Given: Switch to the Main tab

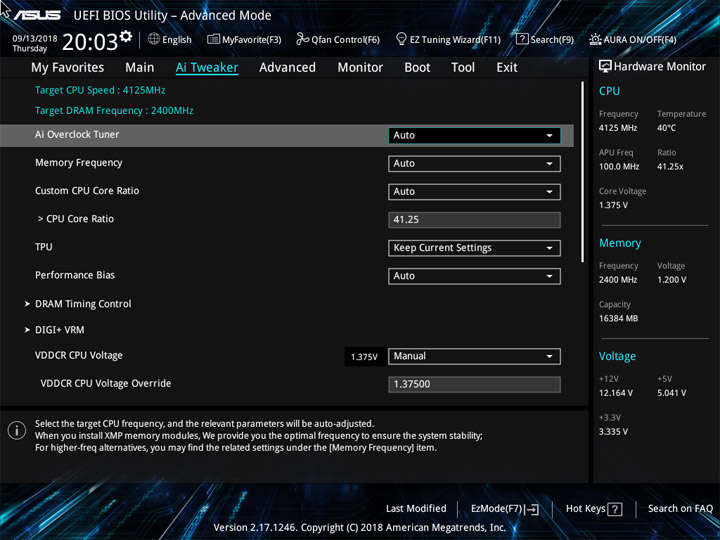Looking at the screenshot, I should click(140, 68).
